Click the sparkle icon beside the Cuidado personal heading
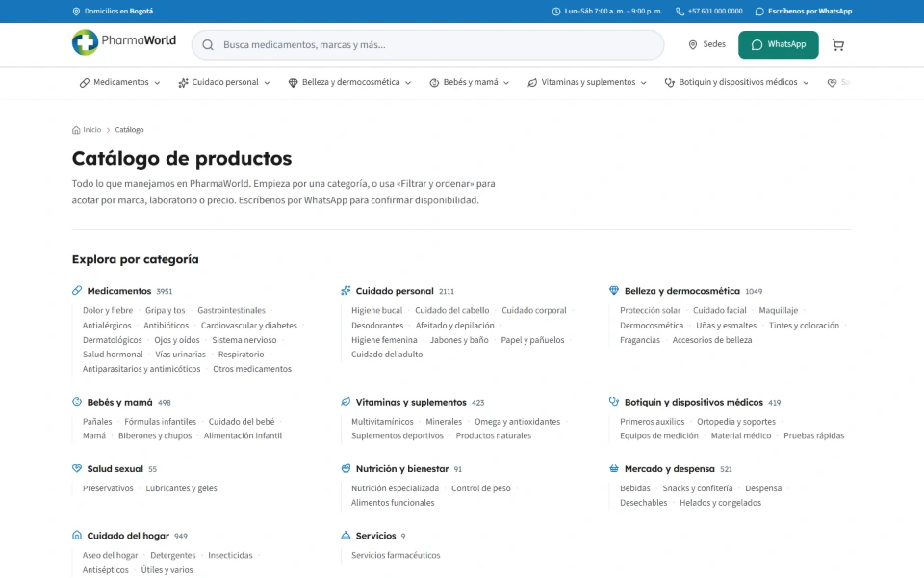This screenshot has width=924, height=578. coord(346,290)
